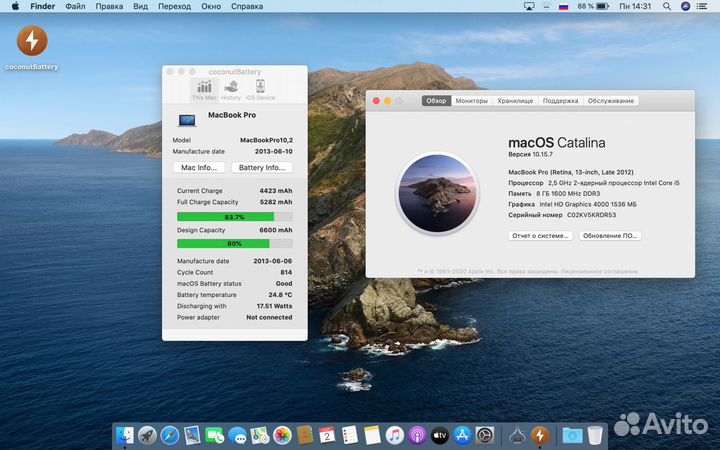Open Reminders in the dock
Viewport: 720px width, 450px height.
tap(349, 435)
